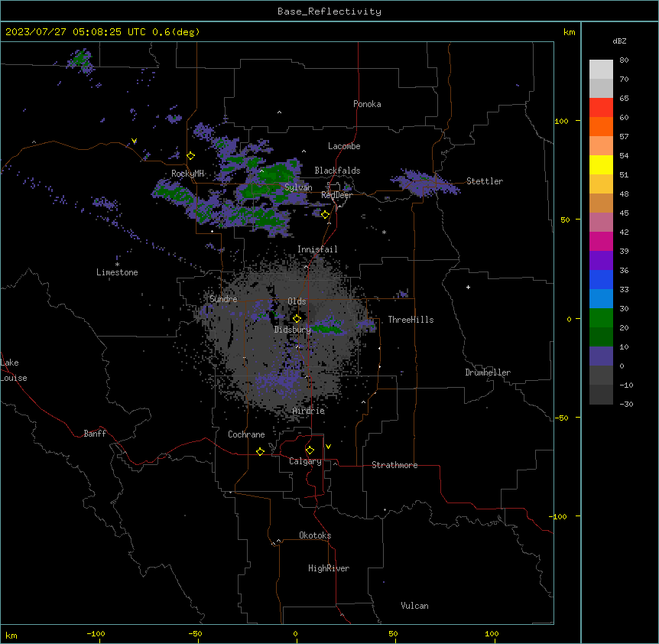
Task: Click the Lacombe city label
Action: click(344, 146)
